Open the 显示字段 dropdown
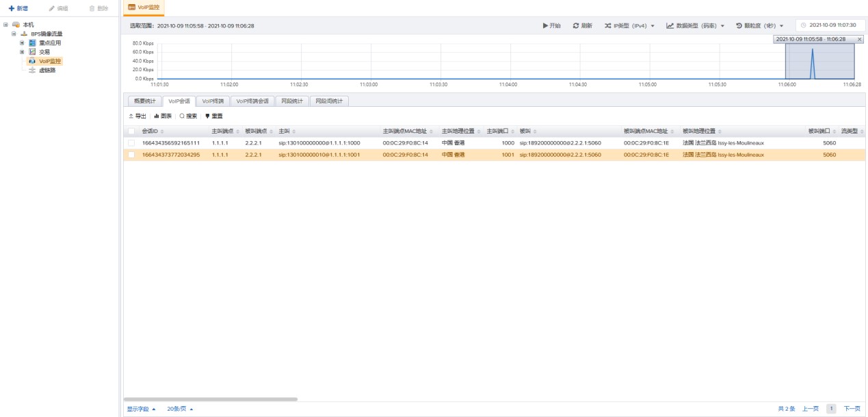The height and width of the screenshot is (417, 868). pos(142,409)
